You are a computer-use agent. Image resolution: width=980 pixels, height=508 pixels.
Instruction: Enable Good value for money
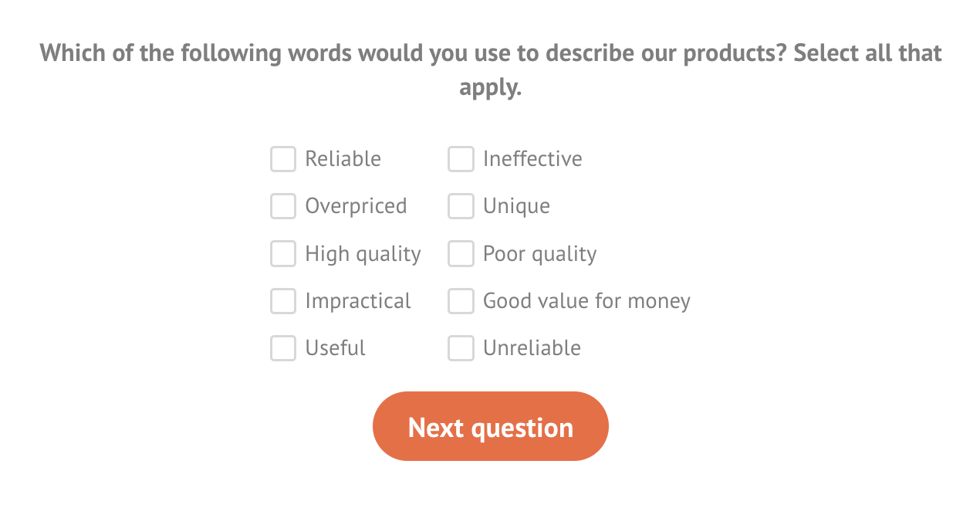461,301
